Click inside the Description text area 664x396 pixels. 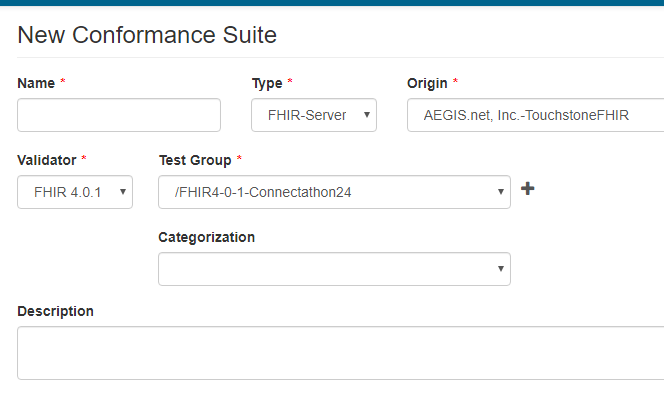pos(340,353)
